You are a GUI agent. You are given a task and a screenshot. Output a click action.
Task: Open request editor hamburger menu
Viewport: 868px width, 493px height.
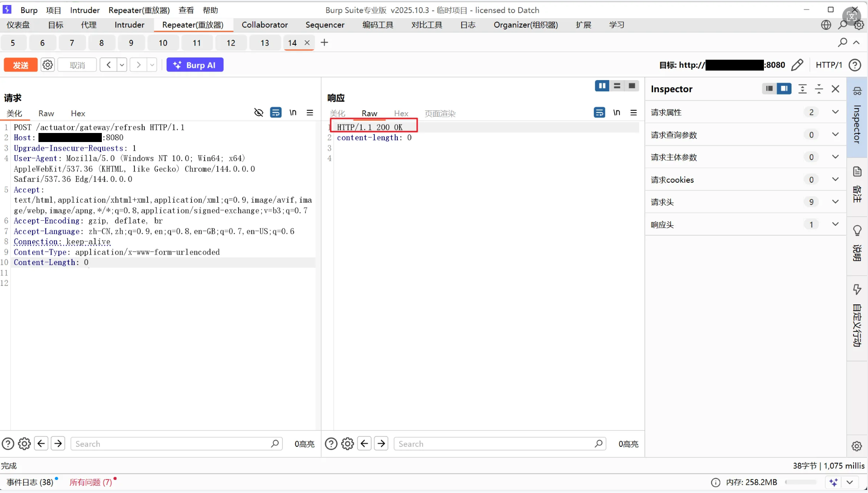tap(310, 113)
